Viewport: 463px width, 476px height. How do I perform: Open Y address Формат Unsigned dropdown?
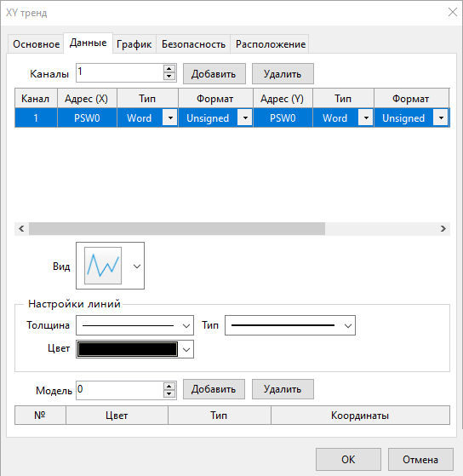click(x=441, y=118)
